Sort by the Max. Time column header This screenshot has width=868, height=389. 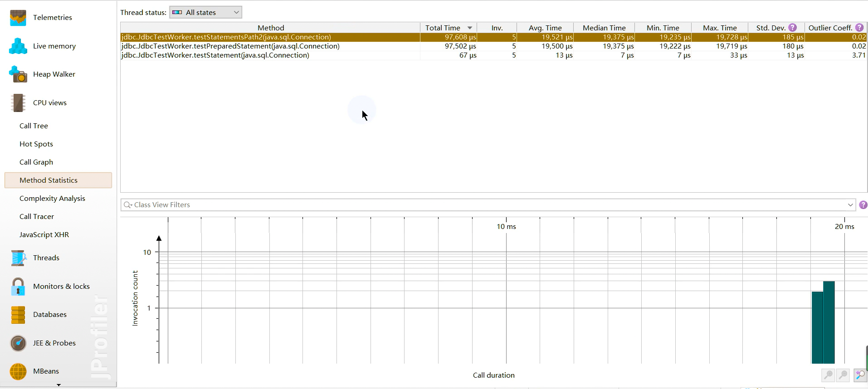point(720,28)
